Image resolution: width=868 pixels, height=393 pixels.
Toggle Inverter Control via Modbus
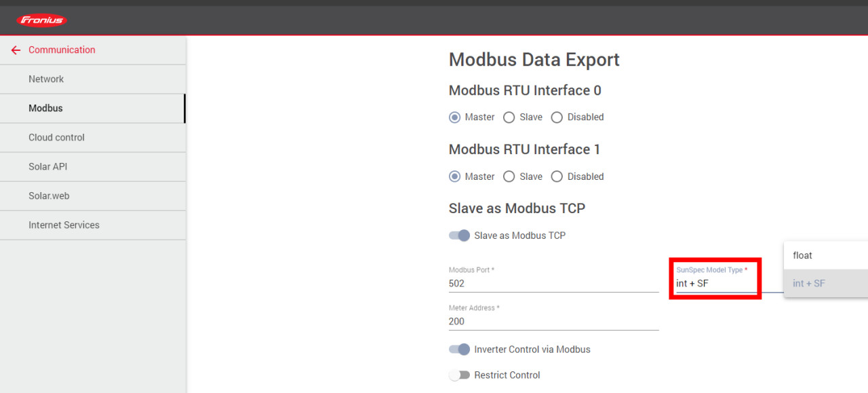click(460, 350)
